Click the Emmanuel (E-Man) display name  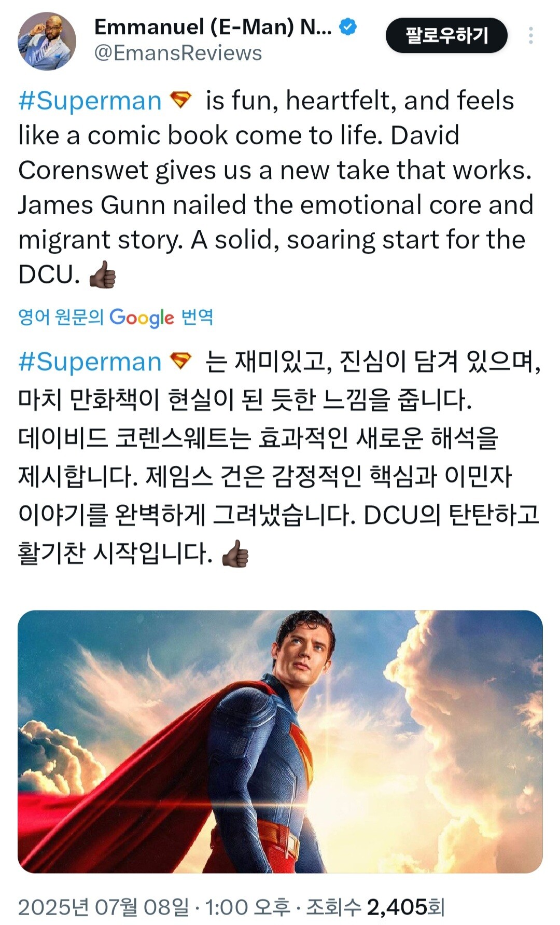point(213,26)
